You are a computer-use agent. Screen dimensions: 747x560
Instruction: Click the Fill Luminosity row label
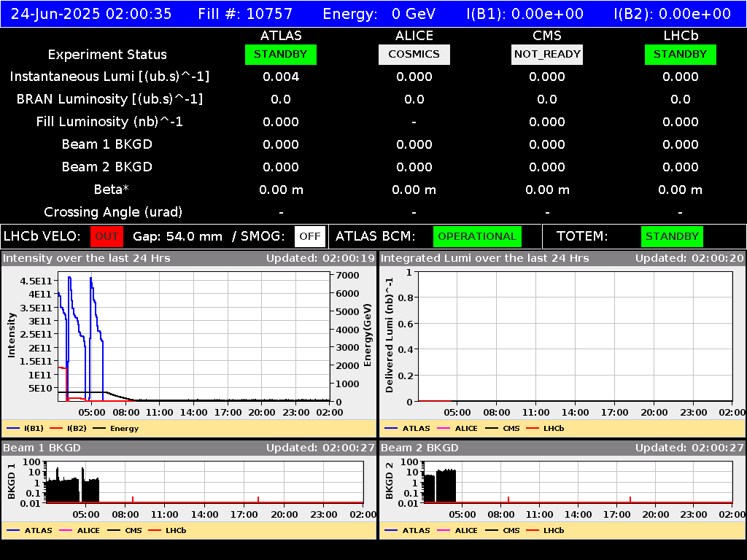(109, 122)
